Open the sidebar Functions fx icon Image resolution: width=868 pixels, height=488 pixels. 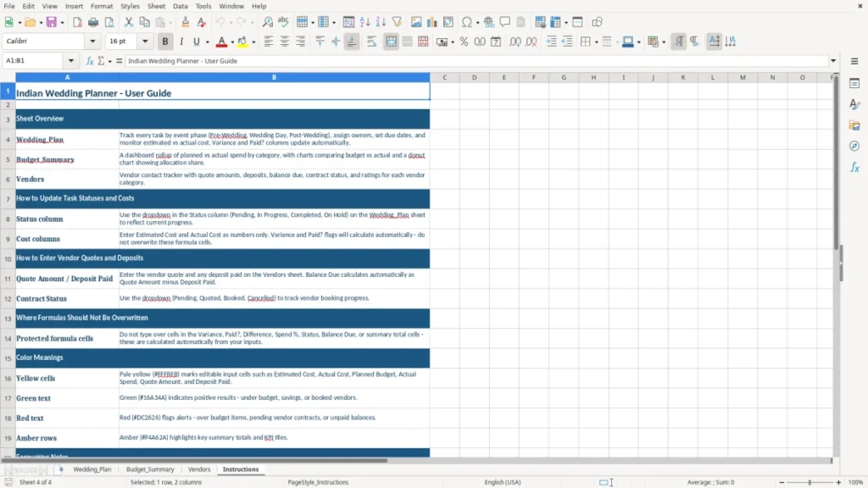854,167
